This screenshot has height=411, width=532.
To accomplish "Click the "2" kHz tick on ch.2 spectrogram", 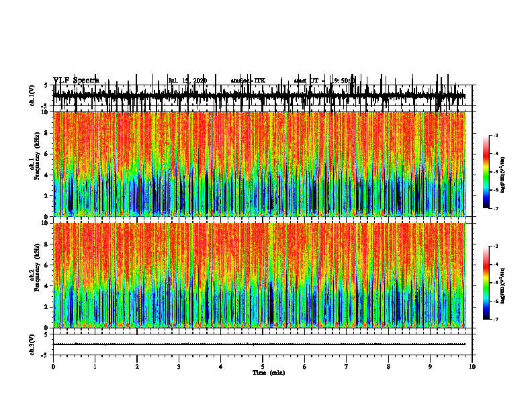I will (47, 307).
